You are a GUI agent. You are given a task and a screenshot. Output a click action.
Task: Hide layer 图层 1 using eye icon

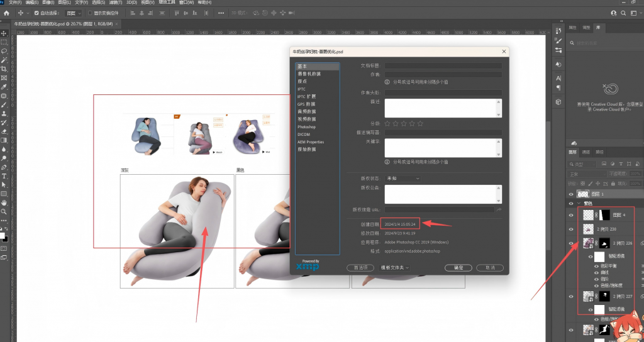571,194
